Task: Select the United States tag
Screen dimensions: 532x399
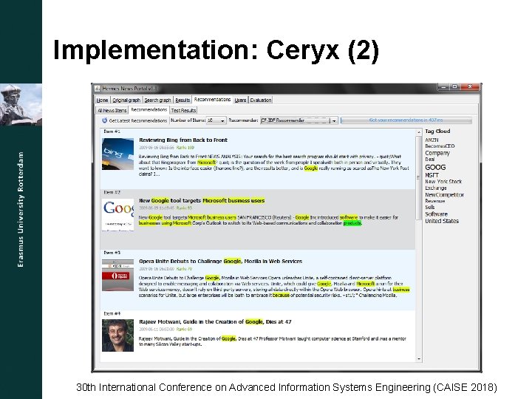Action: click(x=442, y=221)
